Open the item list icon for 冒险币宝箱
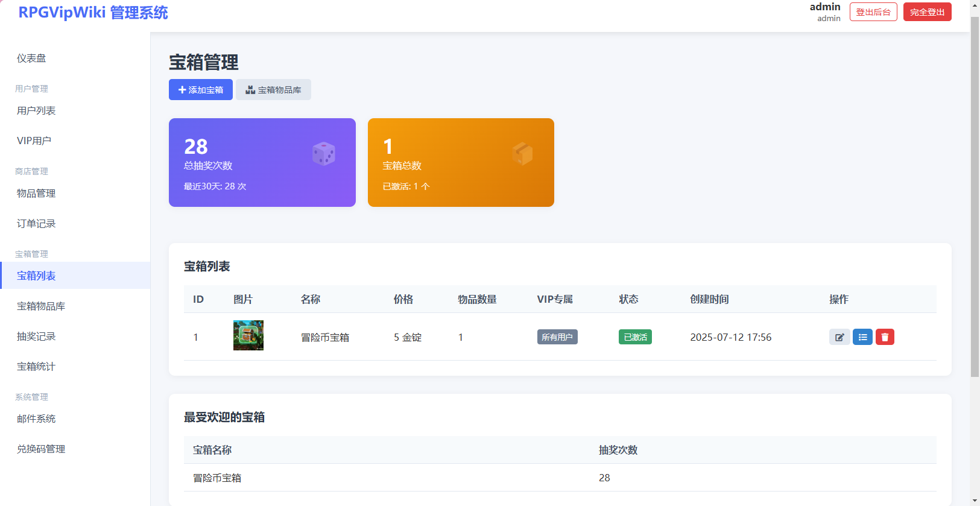The width and height of the screenshot is (980, 506). (862, 337)
